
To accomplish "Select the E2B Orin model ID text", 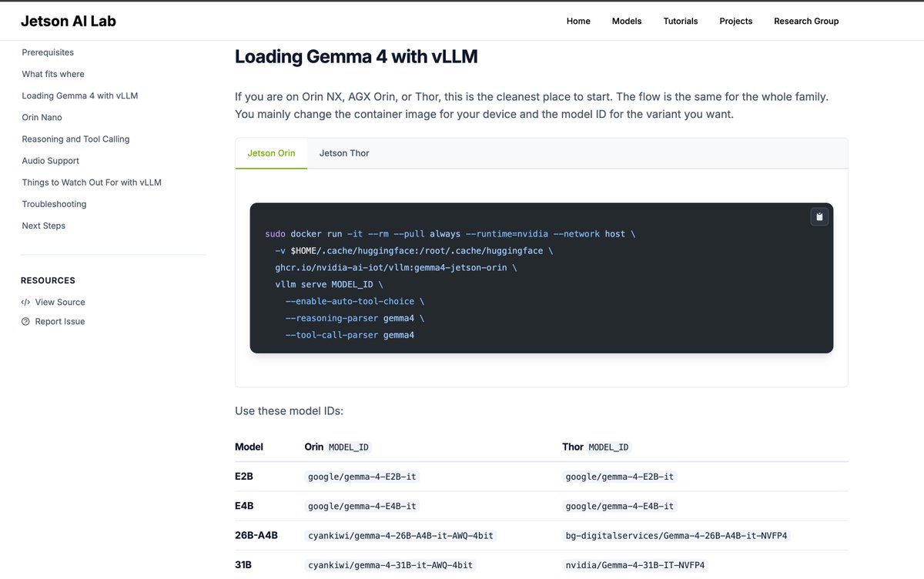I will click(x=362, y=476).
